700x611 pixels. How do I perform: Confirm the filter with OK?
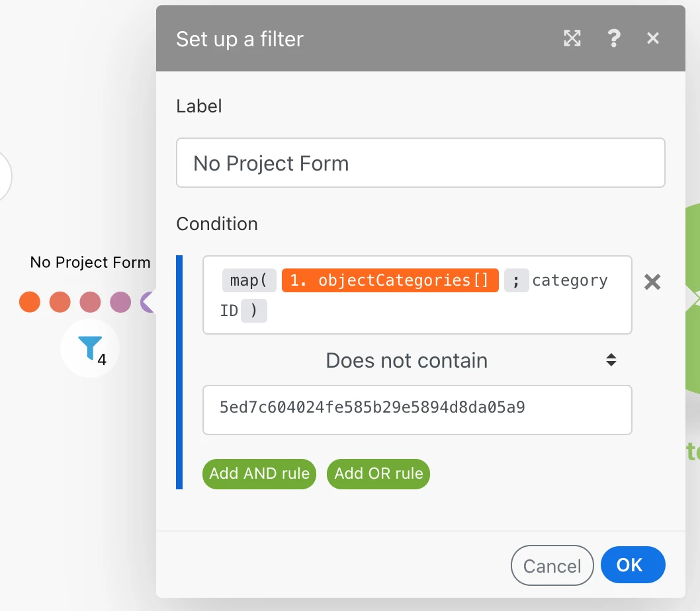click(633, 565)
